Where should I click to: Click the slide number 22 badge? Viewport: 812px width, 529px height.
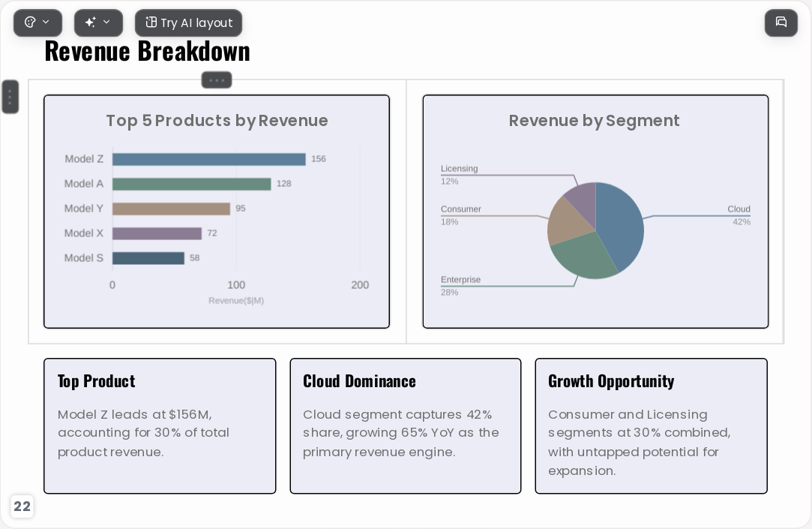coord(22,506)
